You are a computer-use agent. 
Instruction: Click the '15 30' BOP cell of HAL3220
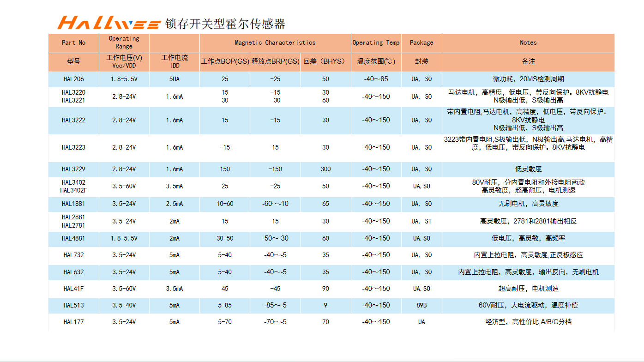coord(225,97)
